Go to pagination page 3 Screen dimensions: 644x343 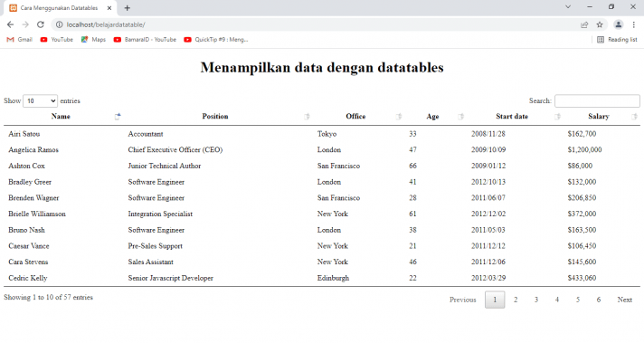(x=536, y=300)
